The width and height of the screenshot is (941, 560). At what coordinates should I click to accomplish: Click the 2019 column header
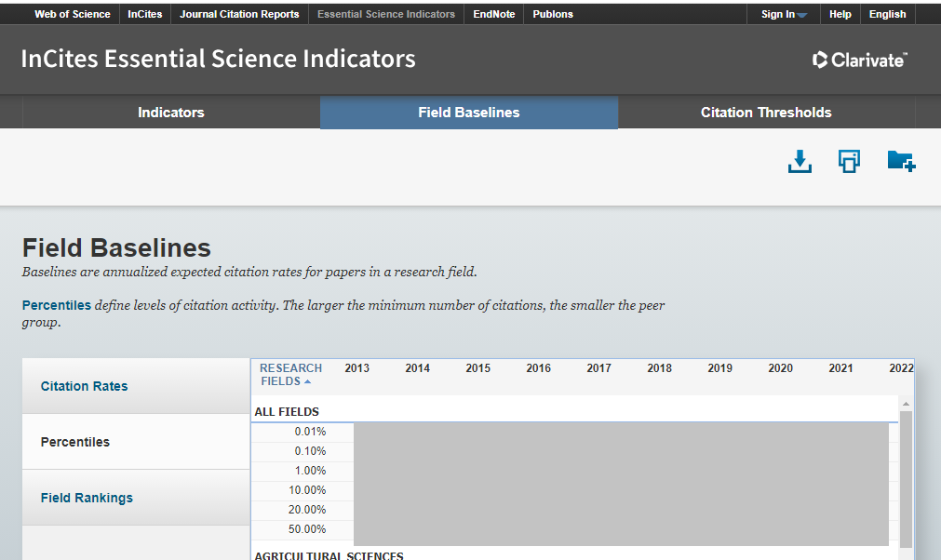720,368
